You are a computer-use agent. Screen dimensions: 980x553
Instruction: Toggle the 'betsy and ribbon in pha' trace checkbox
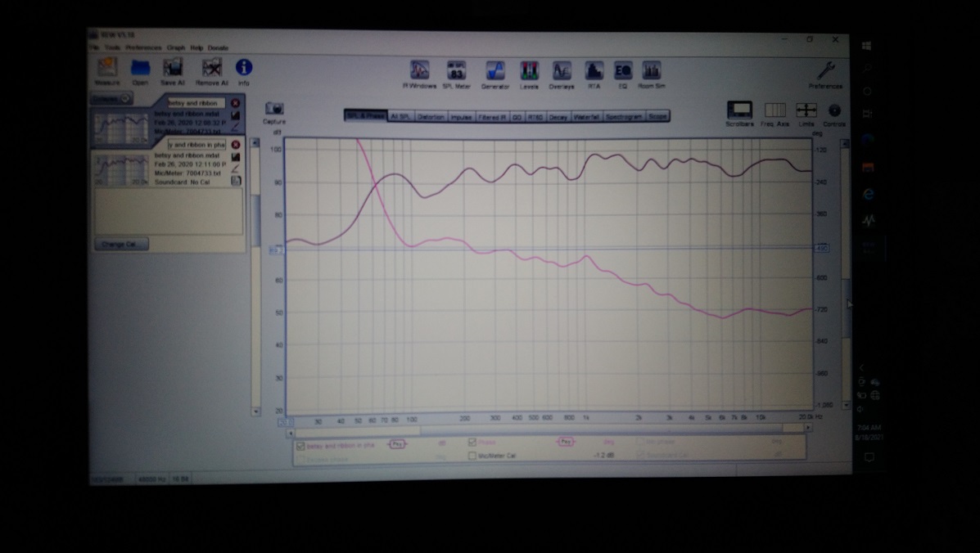[300, 446]
